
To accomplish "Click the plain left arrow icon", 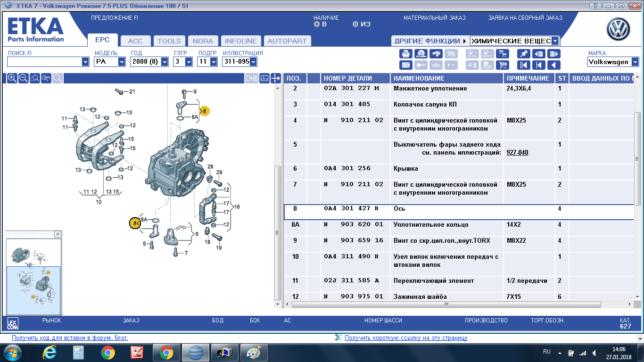I will pos(554,65).
